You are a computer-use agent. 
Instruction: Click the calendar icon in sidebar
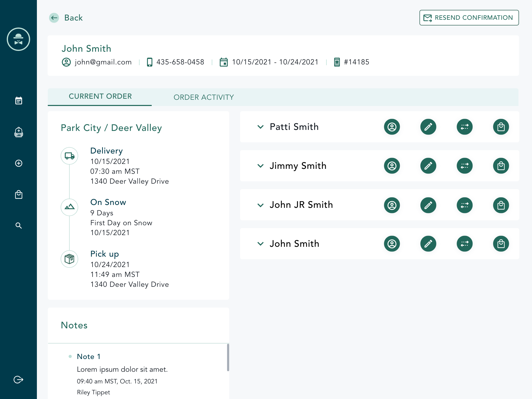(x=19, y=101)
